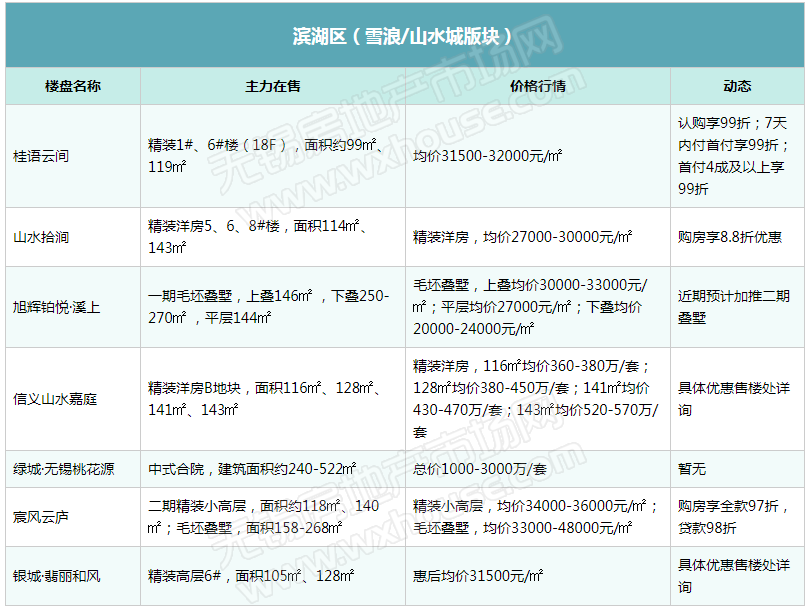This screenshot has height=609, width=808.
Task: Click the 近期预计加推二期叠墅 news cell
Action: (734, 307)
